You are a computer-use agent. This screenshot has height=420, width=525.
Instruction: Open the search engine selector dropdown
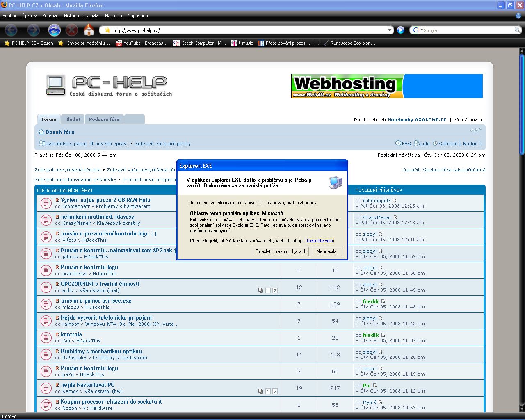click(x=417, y=30)
